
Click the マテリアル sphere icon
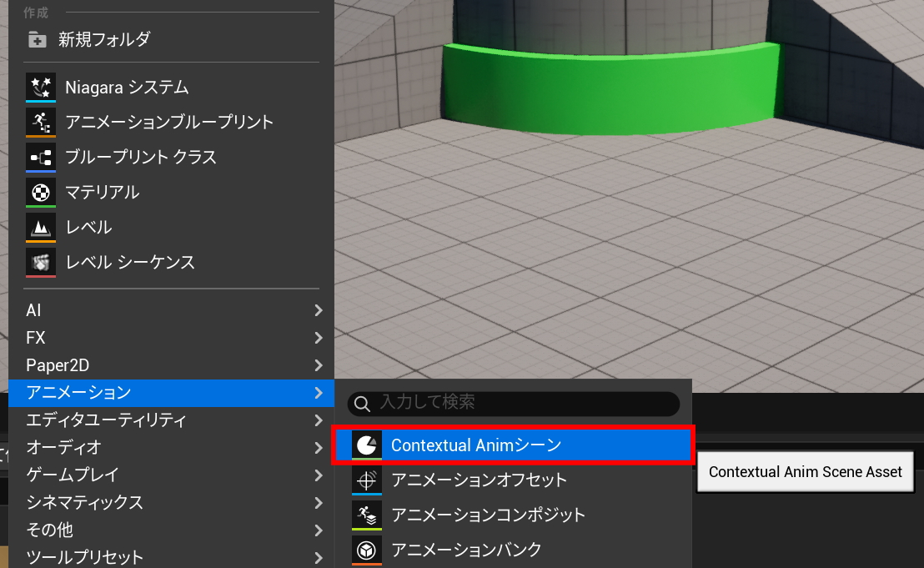pos(41,193)
